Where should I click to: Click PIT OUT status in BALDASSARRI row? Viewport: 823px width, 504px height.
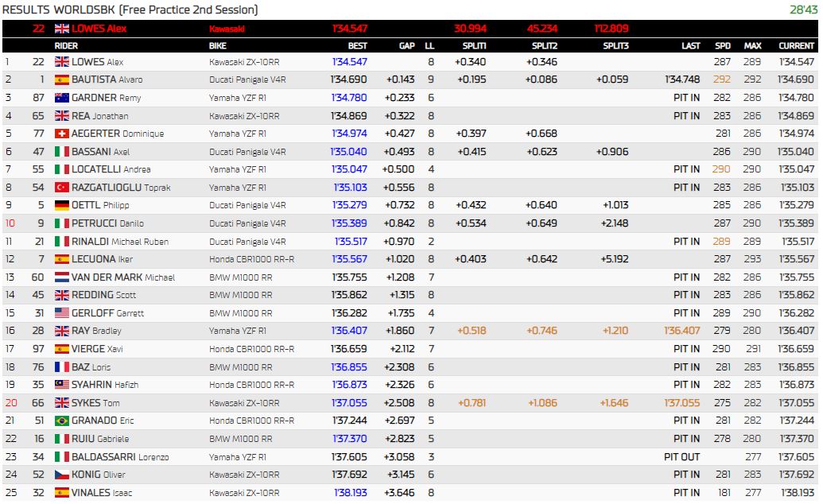point(681,457)
